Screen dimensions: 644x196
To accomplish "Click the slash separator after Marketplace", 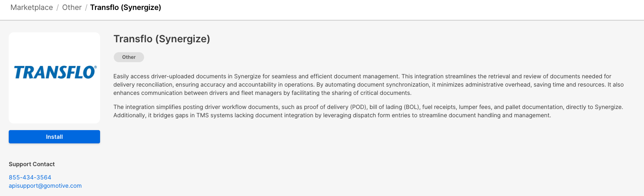I will [x=58, y=7].
